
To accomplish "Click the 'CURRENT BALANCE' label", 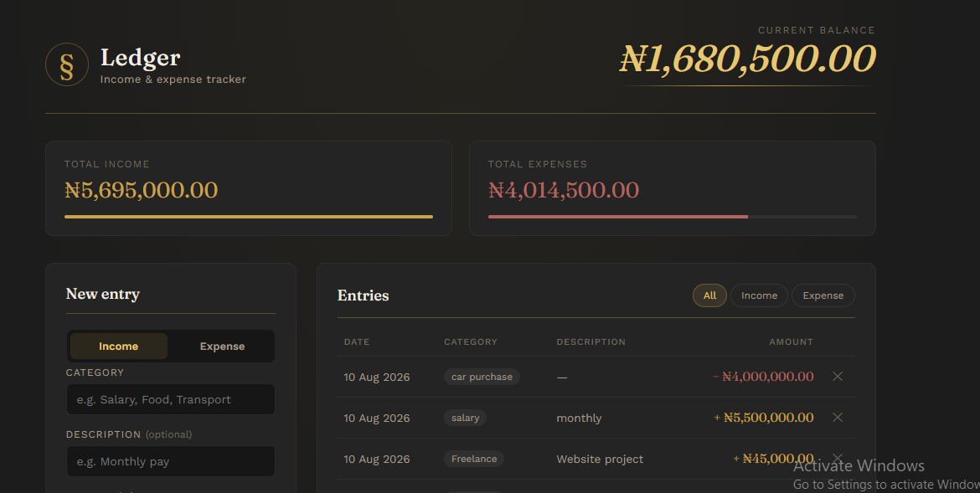I will [817, 30].
